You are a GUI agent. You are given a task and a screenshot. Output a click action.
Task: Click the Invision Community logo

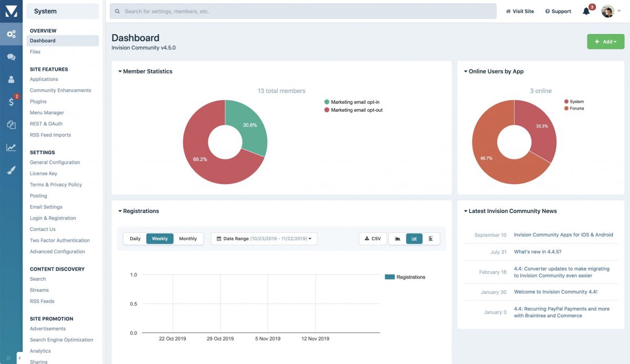(x=11, y=11)
